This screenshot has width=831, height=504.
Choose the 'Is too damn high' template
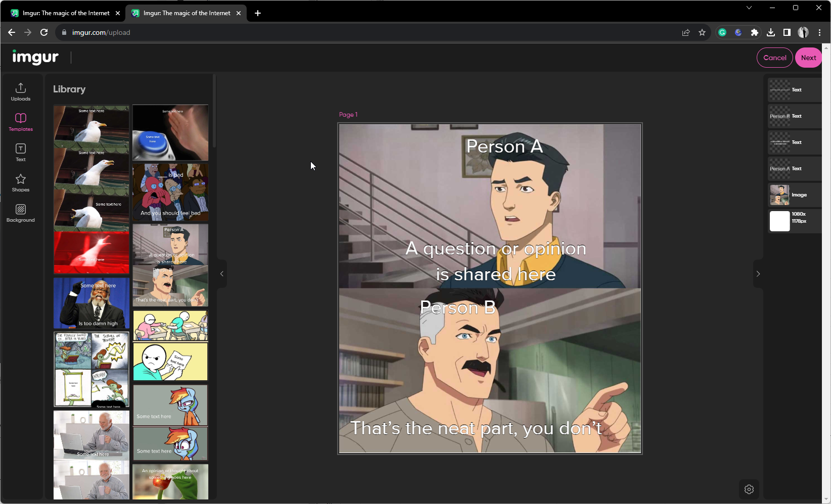pyautogui.click(x=91, y=303)
